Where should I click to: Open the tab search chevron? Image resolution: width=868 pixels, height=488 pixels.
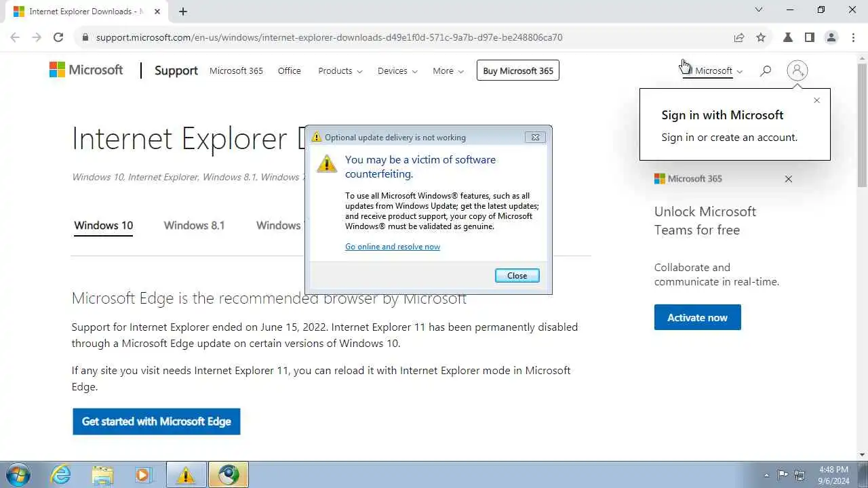759,10
